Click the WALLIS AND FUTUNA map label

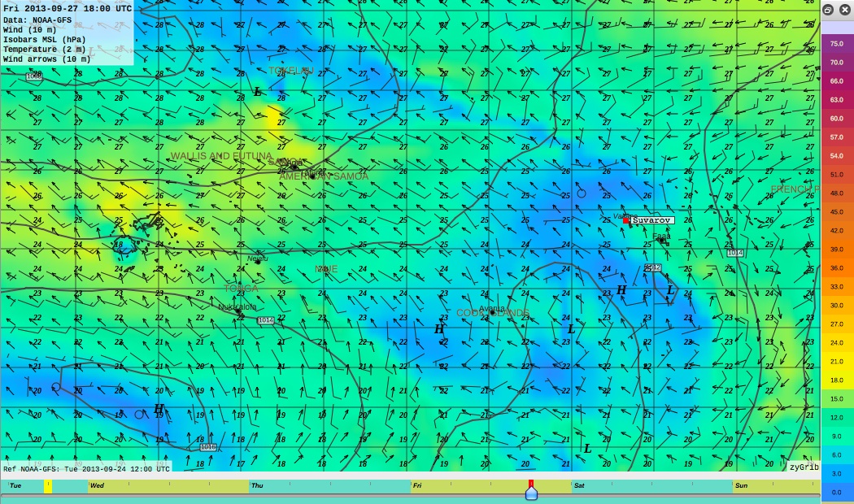(221, 156)
